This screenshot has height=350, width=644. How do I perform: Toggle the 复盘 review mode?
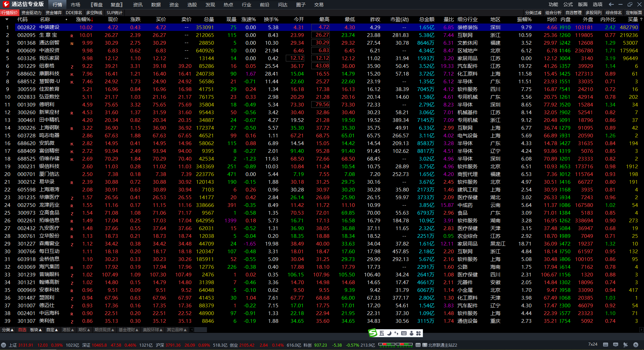coord(116,5)
